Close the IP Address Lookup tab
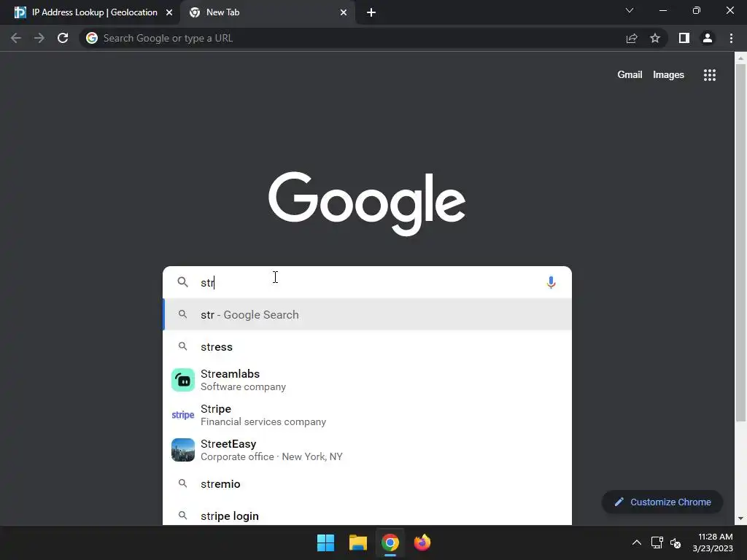Image resolution: width=747 pixels, height=560 pixels. [169, 12]
